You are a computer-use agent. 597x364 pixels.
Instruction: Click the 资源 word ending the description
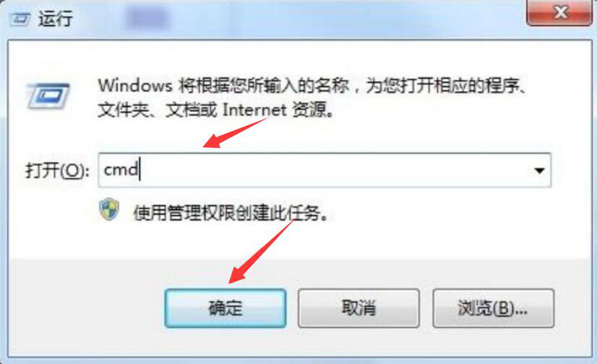tap(309, 110)
